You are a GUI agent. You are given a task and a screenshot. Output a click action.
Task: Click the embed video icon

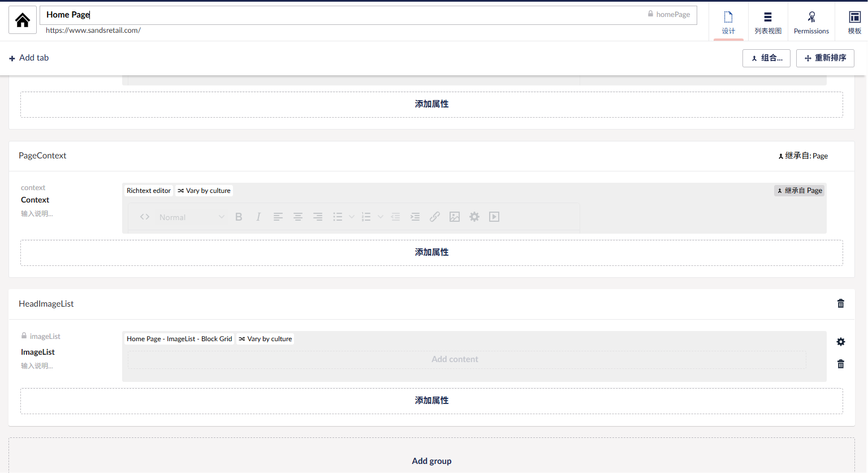pyautogui.click(x=494, y=217)
